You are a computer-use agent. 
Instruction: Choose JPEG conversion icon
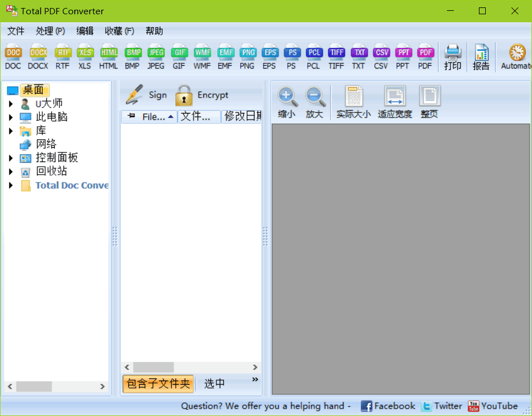tap(156, 56)
